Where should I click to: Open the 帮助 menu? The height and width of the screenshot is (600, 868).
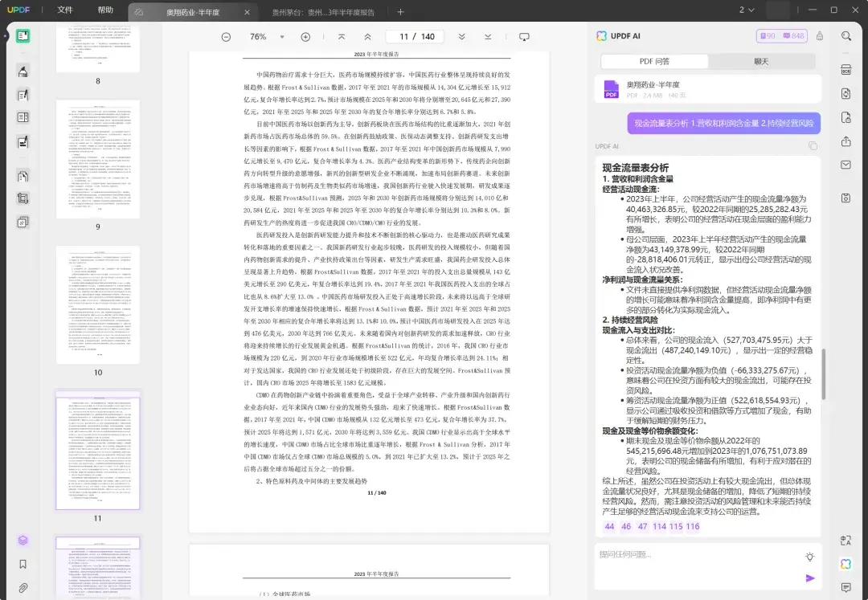[105, 10]
